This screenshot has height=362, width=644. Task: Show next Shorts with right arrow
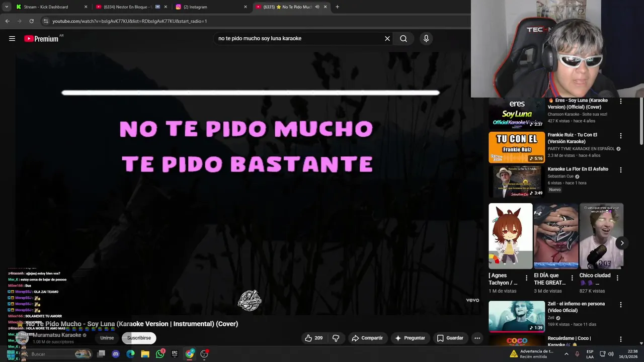coord(622,243)
